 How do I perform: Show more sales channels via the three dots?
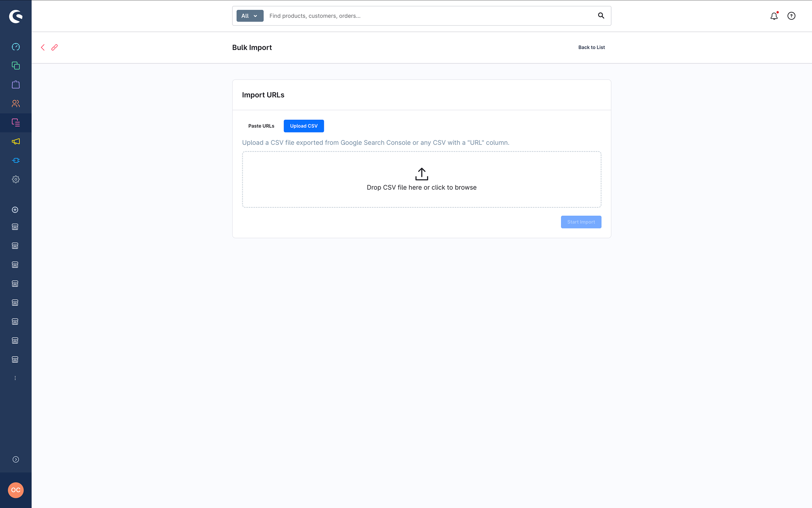point(15,378)
